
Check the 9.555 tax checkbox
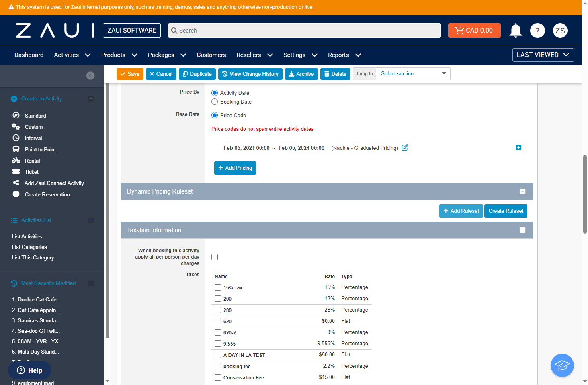(x=218, y=344)
